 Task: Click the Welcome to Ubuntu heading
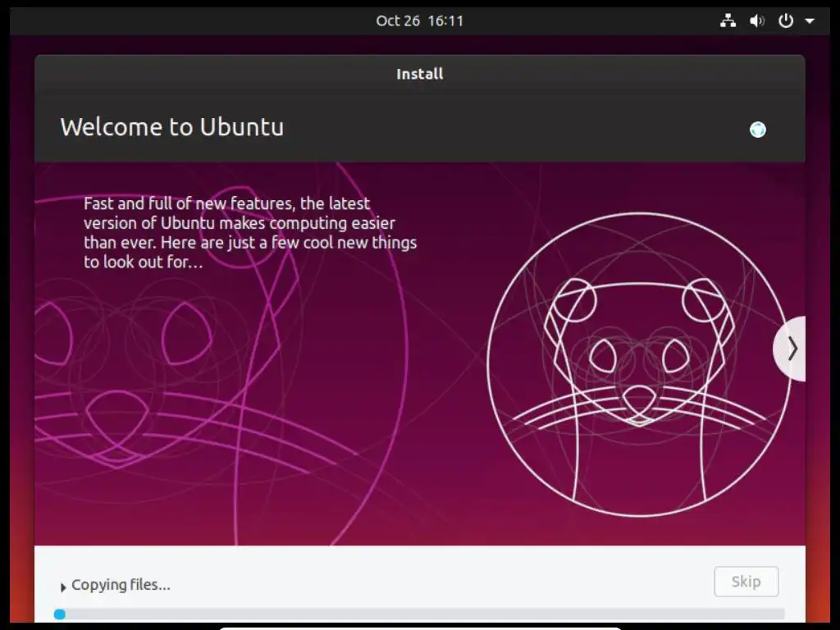point(172,127)
